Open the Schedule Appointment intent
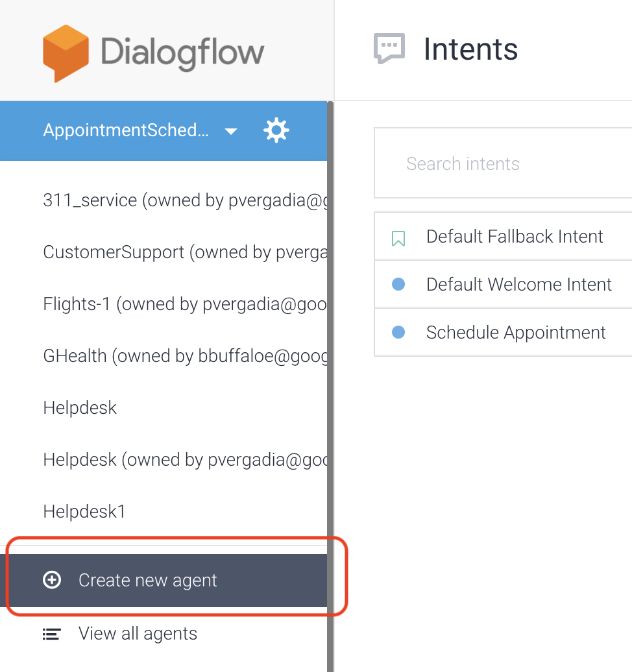Screen dimensions: 632x672 pyautogui.click(x=516, y=333)
